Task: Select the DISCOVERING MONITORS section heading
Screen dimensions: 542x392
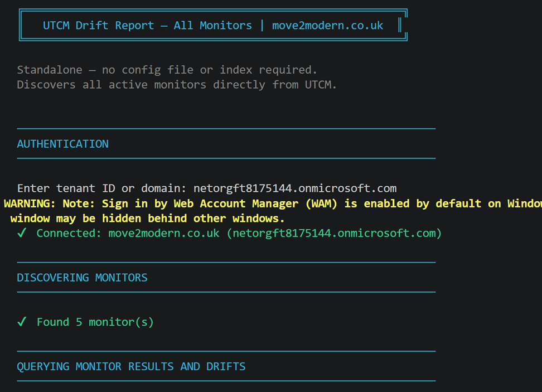Action: click(x=82, y=278)
